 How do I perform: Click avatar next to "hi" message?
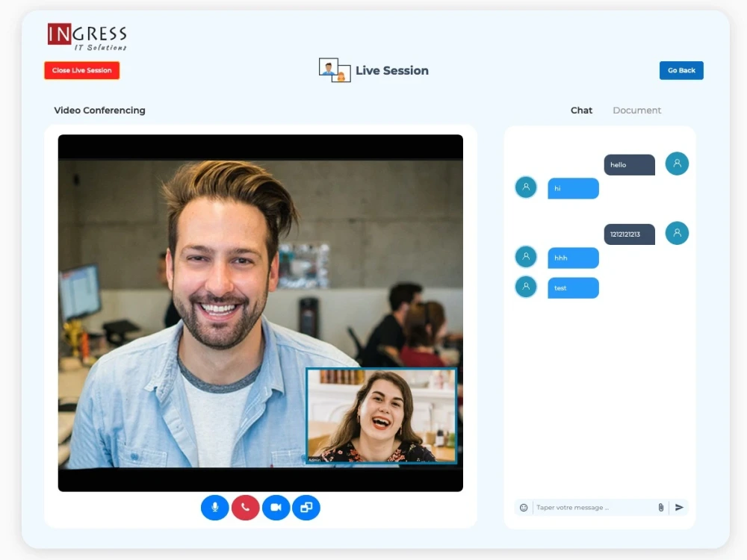tap(526, 187)
